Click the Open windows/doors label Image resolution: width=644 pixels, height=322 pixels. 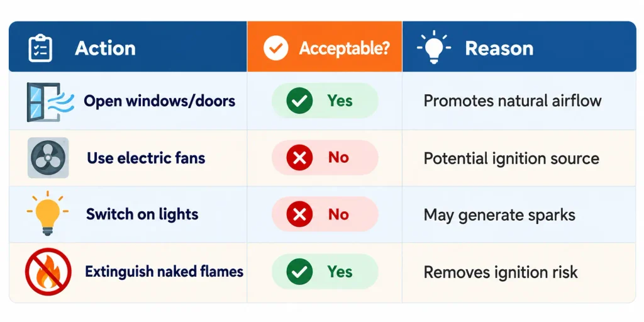coord(160,101)
